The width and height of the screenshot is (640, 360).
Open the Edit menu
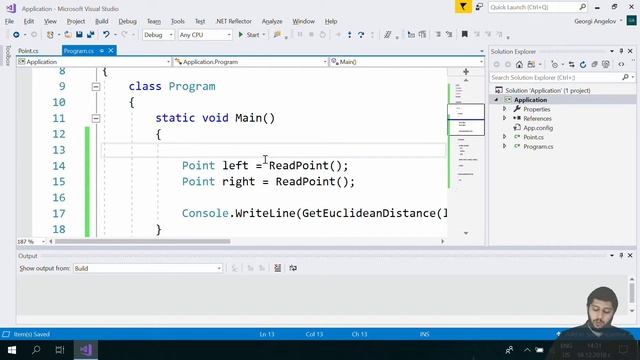coord(29,21)
